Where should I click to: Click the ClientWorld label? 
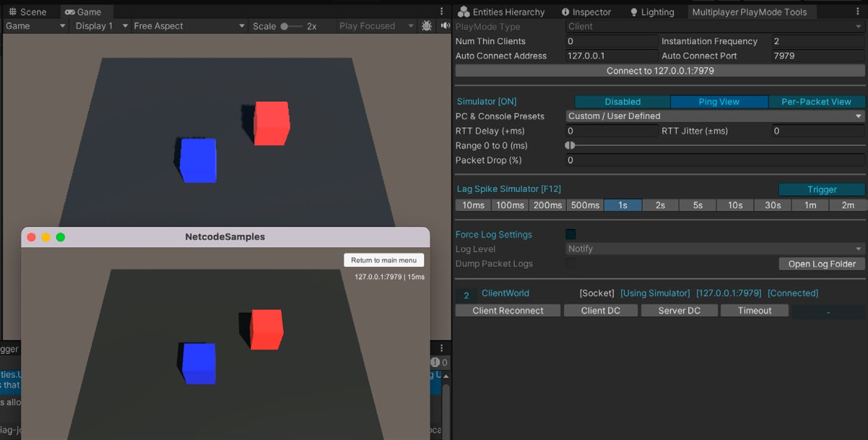505,294
